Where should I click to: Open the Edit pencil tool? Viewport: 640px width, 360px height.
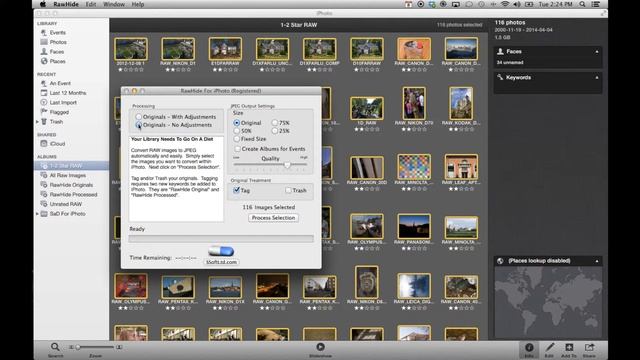549,347
